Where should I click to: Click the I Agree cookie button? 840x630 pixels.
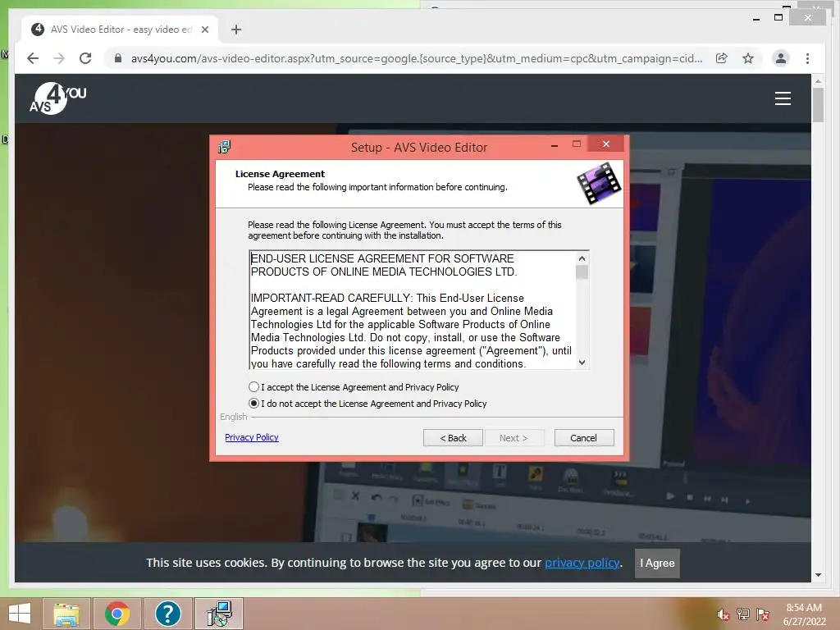[657, 563]
